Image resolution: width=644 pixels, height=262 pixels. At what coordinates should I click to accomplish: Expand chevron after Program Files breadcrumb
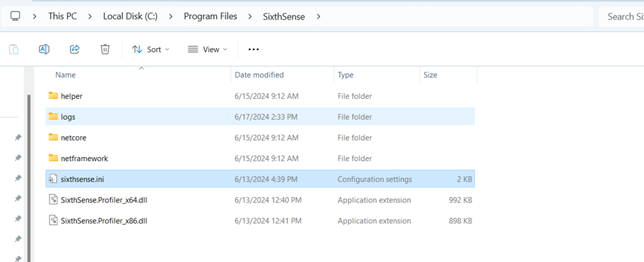click(250, 16)
